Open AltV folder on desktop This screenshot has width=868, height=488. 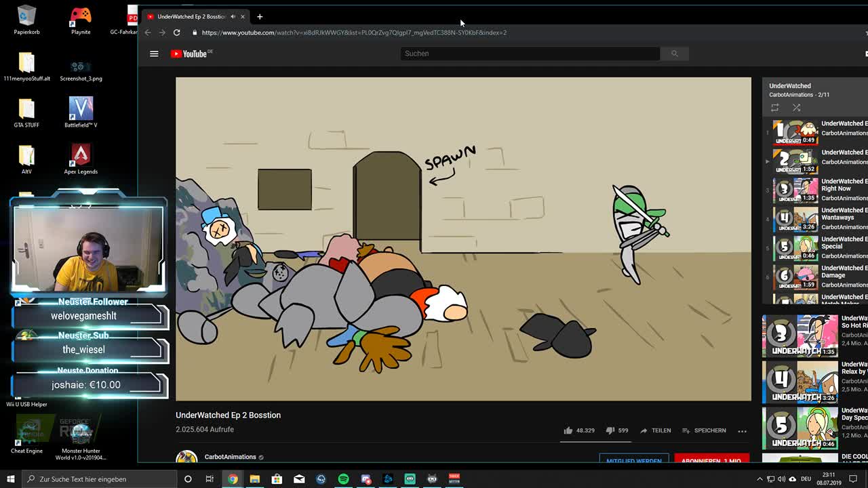click(x=26, y=160)
